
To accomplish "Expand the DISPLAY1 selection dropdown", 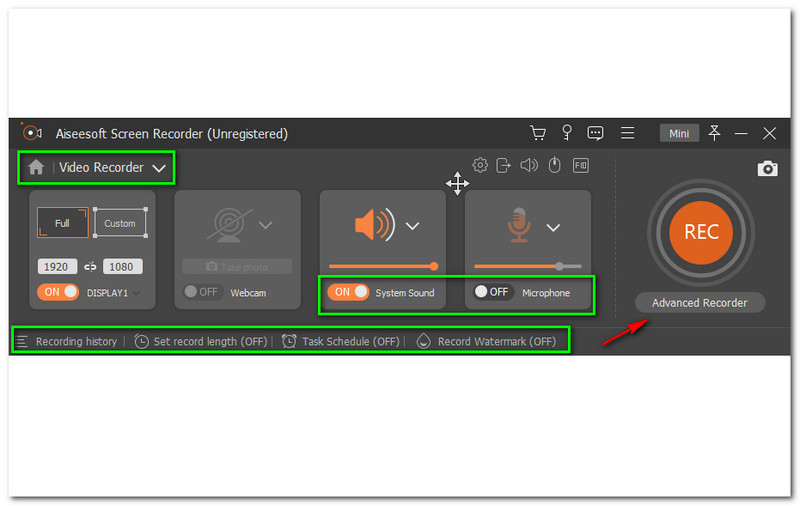I will (136, 293).
